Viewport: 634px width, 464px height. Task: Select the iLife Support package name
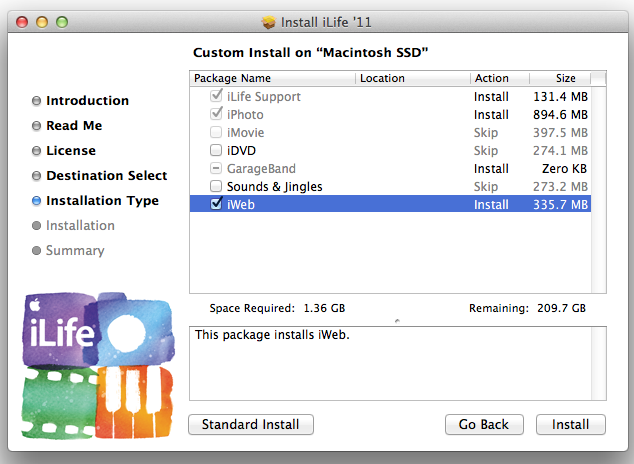pyautogui.click(x=264, y=97)
